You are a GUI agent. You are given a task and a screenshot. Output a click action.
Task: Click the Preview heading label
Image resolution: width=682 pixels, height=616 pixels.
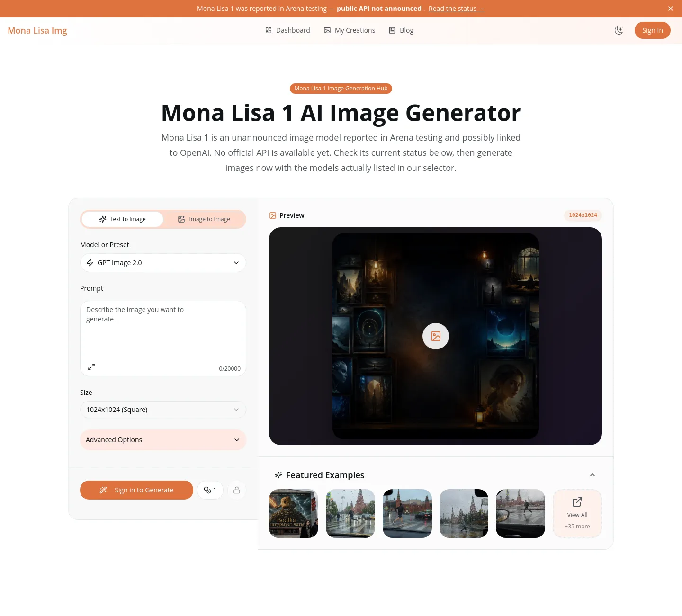point(292,215)
